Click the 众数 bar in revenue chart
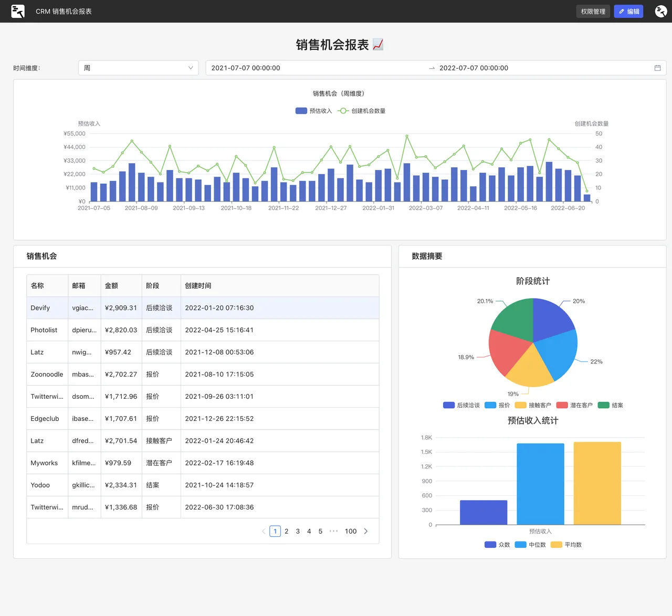This screenshot has height=616, width=672. point(484,512)
